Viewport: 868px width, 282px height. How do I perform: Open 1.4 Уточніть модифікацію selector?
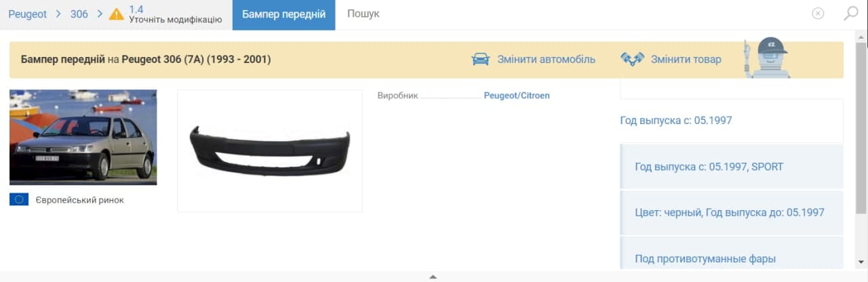point(175,14)
